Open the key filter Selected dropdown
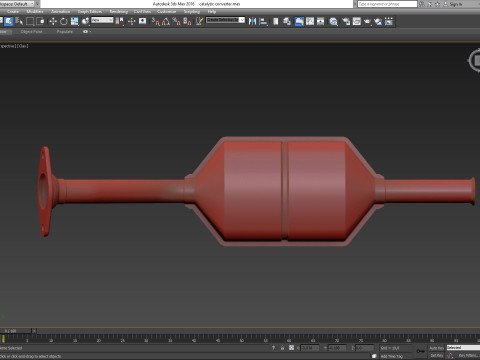 pyautogui.click(x=463, y=348)
